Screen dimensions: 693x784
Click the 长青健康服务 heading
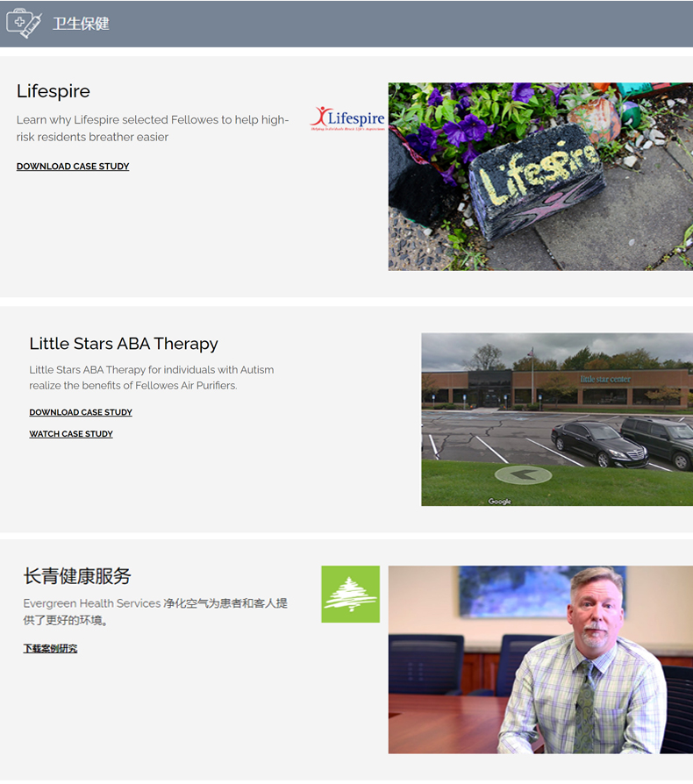pyautogui.click(x=77, y=576)
